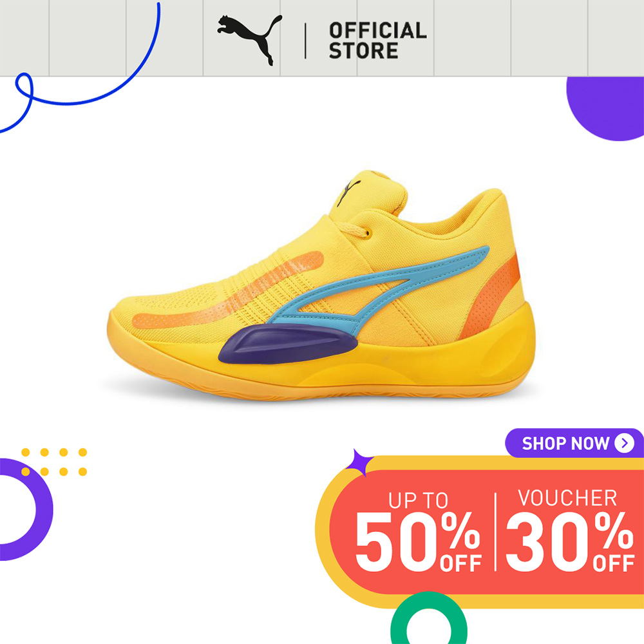The image size is (644, 644).
Task: Click the purple ring shape on left edge
Action: 24,509
